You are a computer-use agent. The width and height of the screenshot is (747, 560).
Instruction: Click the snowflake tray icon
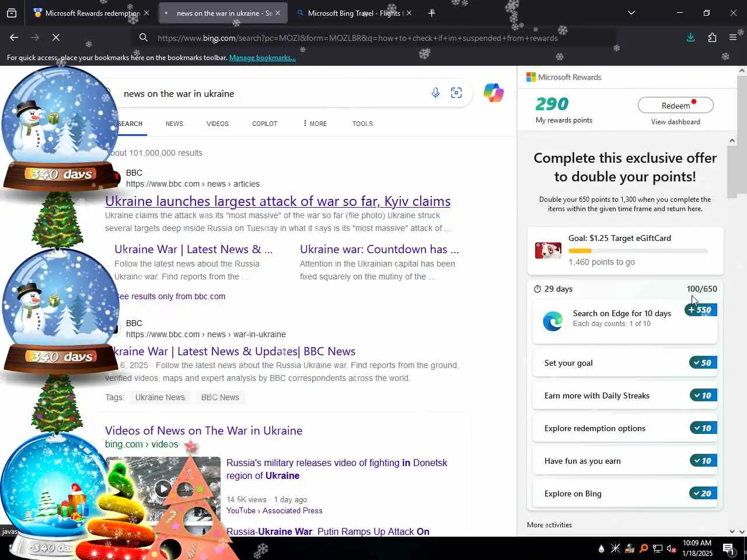pyautogui.click(x=616, y=548)
